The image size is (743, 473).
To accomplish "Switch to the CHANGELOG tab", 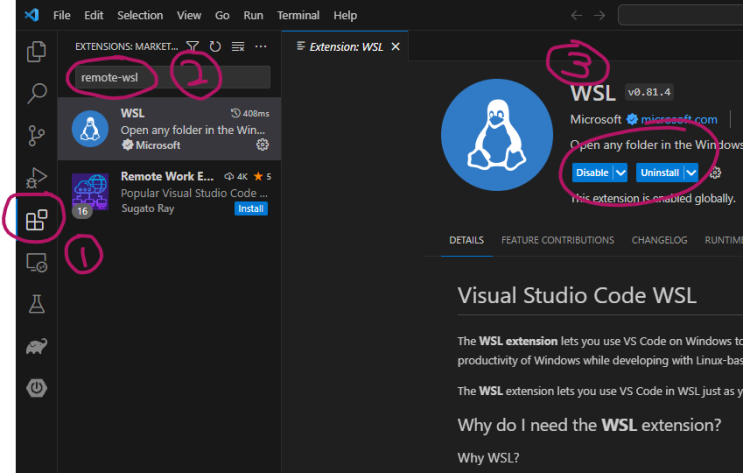I will tap(659, 240).
